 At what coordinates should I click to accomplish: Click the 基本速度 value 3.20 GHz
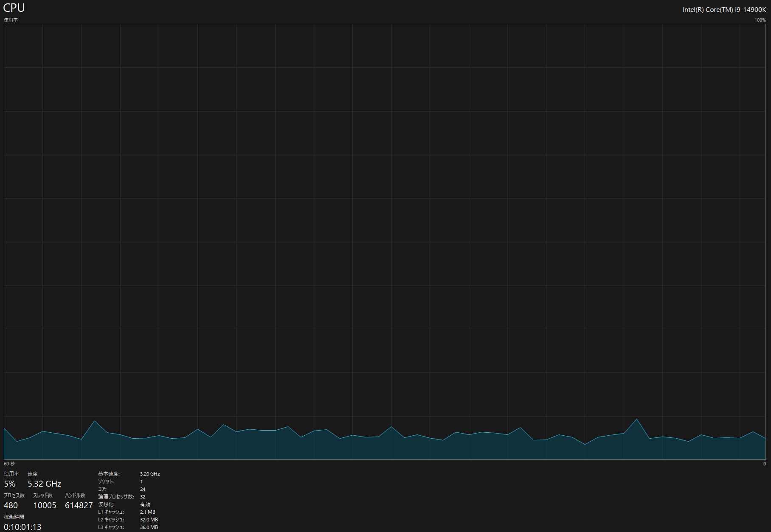150,474
